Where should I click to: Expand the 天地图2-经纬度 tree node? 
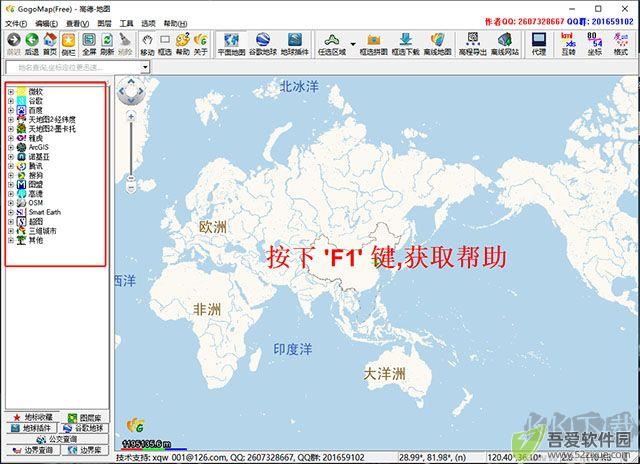coord(11,120)
